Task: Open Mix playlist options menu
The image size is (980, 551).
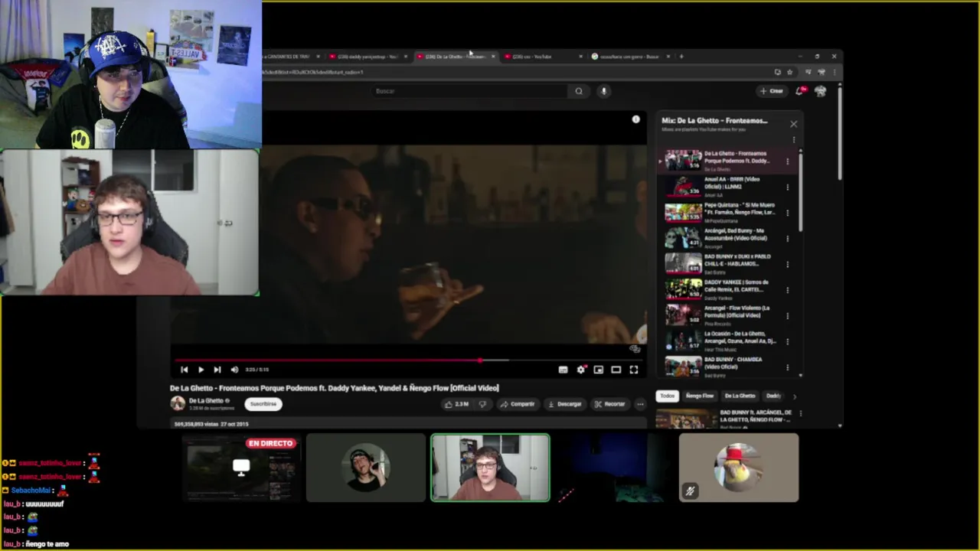Action: 793,140
